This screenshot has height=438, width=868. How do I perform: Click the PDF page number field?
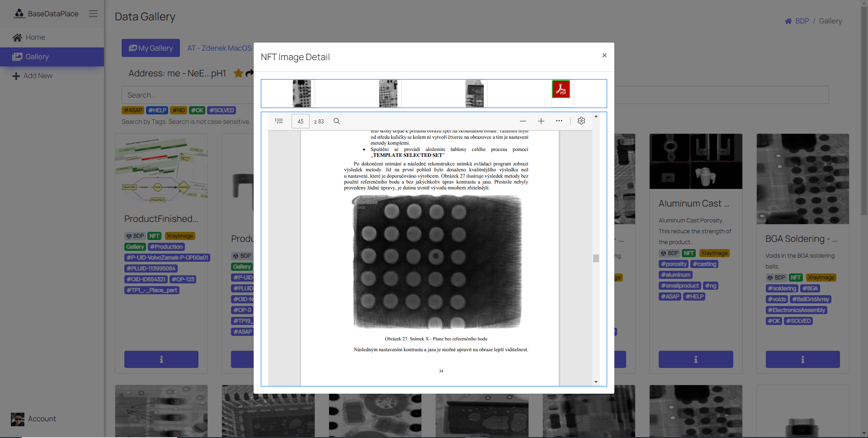pos(300,121)
